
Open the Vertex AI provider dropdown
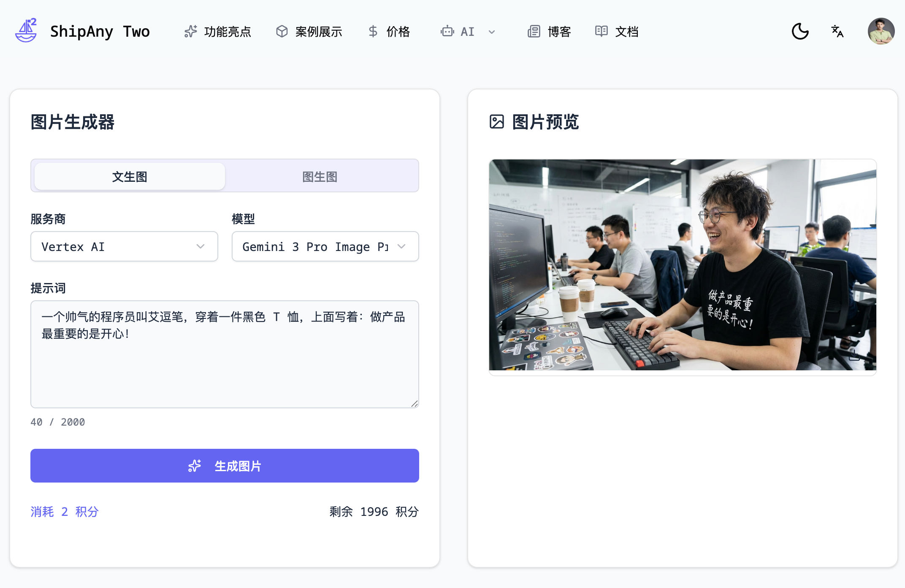coord(124,246)
